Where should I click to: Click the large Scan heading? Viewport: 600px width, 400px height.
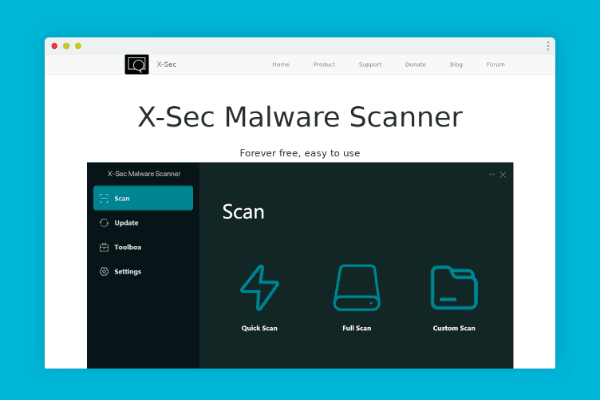[243, 212]
